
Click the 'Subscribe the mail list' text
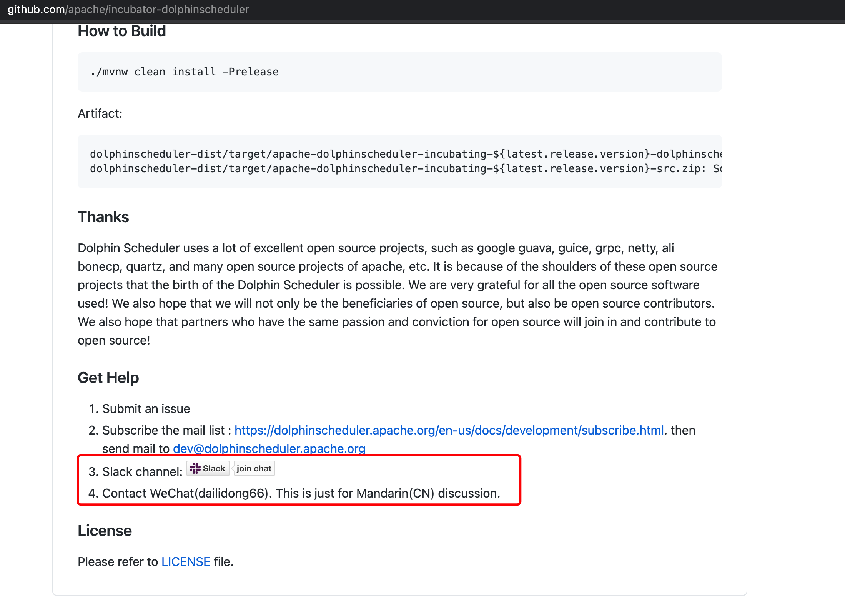[x=163, y=430]
